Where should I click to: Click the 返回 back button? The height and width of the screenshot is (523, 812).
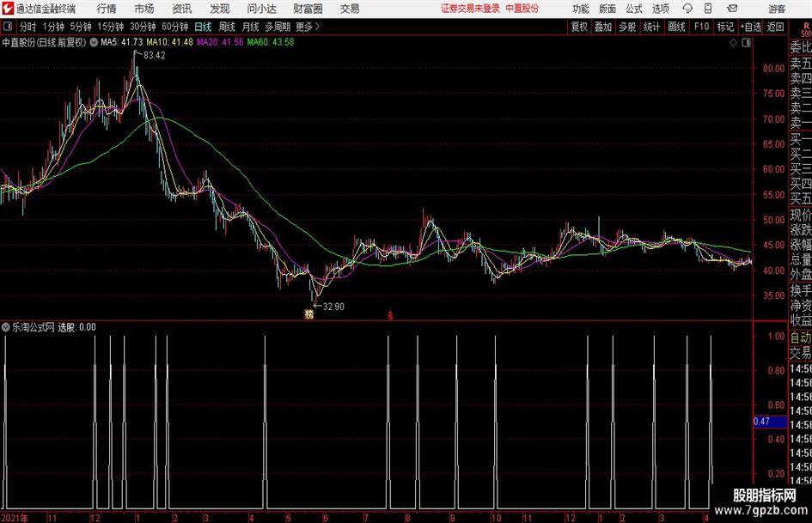pos(775,27)
